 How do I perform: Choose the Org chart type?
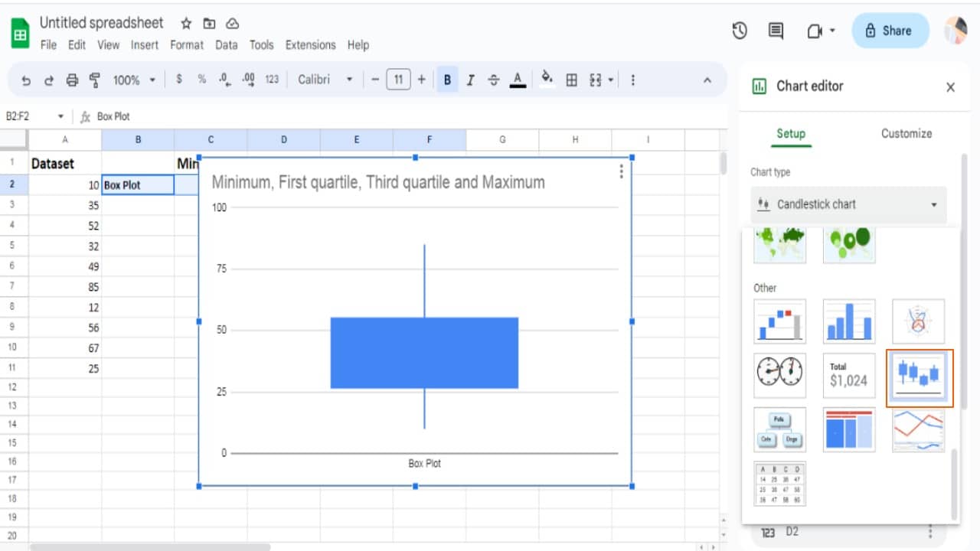pos(779,429)
